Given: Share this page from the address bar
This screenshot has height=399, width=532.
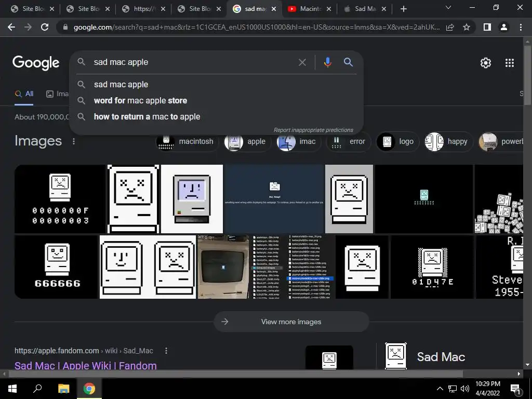Looking at the screenshot, I should coord(450,27).
